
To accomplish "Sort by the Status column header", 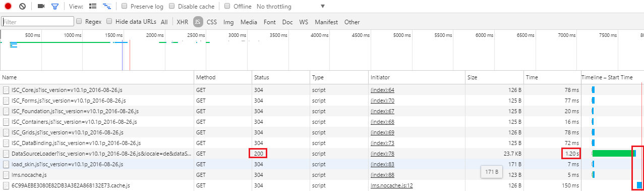I will click(280, 77).
